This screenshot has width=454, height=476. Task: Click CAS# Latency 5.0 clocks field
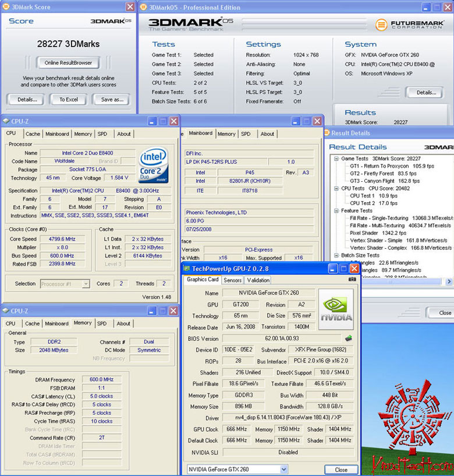(102, 396)
